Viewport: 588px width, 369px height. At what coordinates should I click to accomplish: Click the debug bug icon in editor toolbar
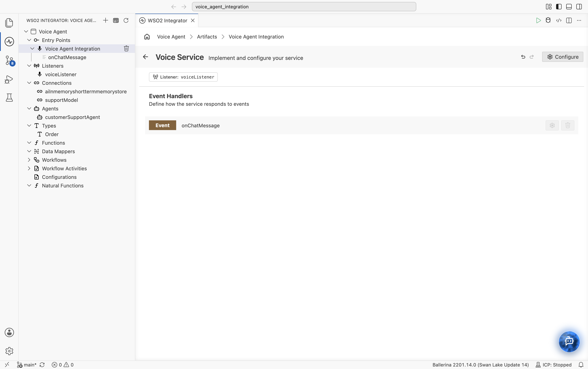[x=548, y=20]
